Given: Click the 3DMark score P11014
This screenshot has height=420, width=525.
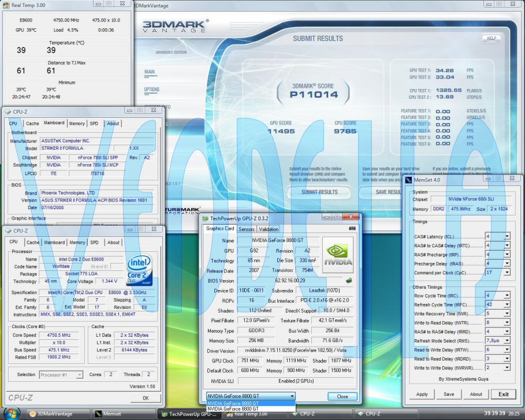Looking at the screenshot, I should [x=314, y=95].
